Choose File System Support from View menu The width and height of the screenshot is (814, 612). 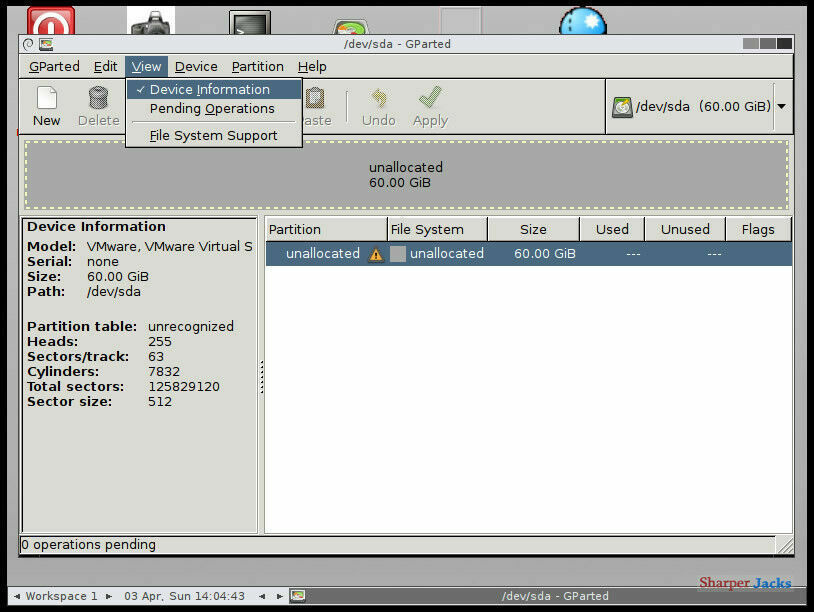pos(214,135)
